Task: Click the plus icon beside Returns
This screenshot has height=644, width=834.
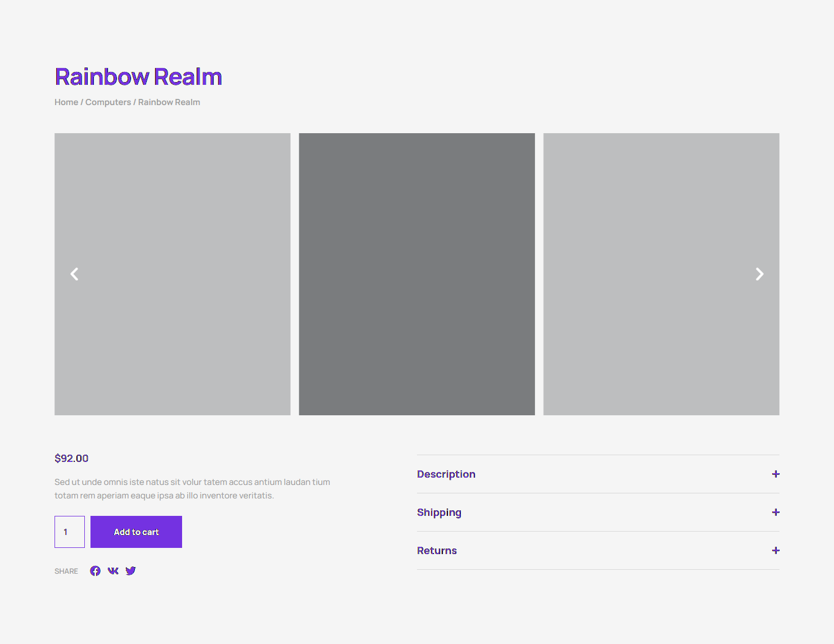Action: click(x=776, y=551)
